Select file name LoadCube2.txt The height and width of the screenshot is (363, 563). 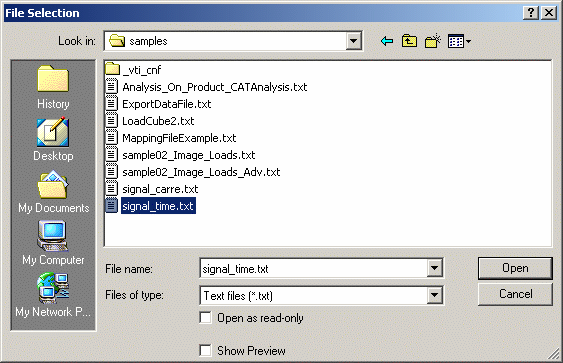[x=158, y=121]
